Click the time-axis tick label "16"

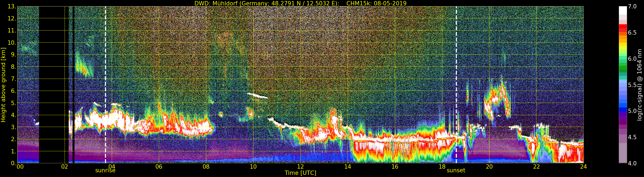(x=395, y=167)
